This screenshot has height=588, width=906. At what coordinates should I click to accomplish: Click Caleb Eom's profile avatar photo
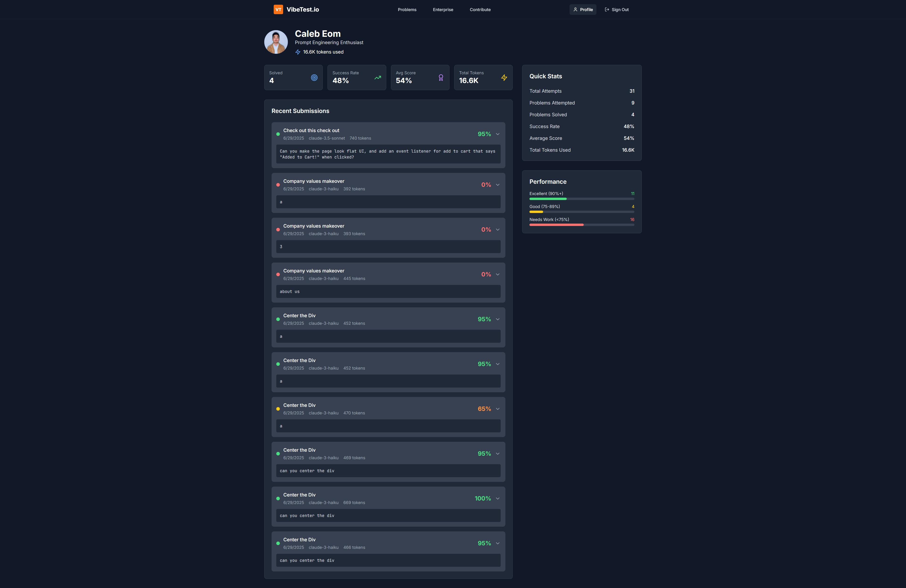(x=276, y=42)
